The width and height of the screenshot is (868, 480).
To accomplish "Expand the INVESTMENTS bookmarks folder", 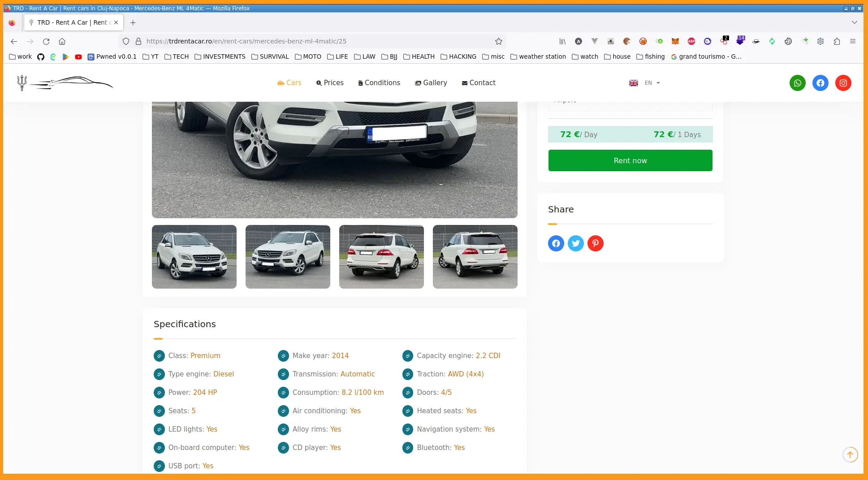I will click(x=220, y=57).
